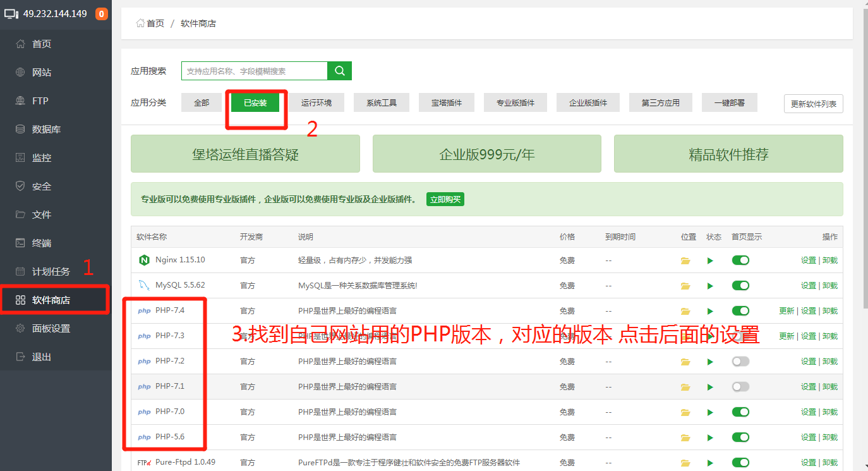
Task: Toggle homepage display for PHP-5.6
Action: point(740,437)
